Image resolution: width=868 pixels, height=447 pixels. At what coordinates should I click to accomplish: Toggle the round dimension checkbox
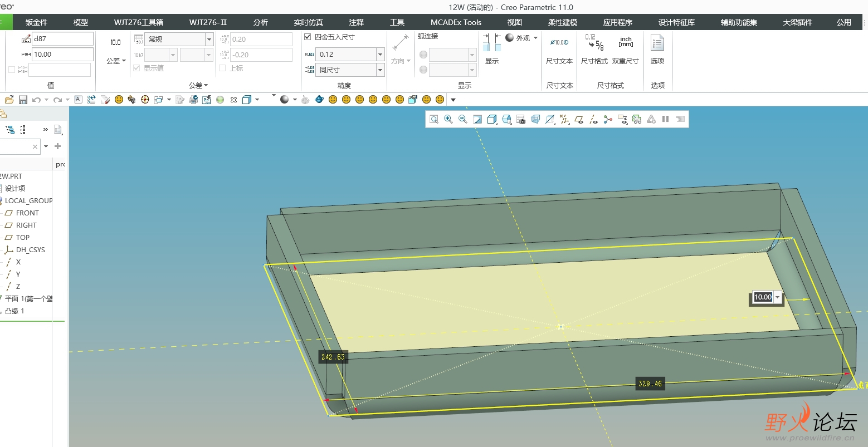click(x=308, y=37)
